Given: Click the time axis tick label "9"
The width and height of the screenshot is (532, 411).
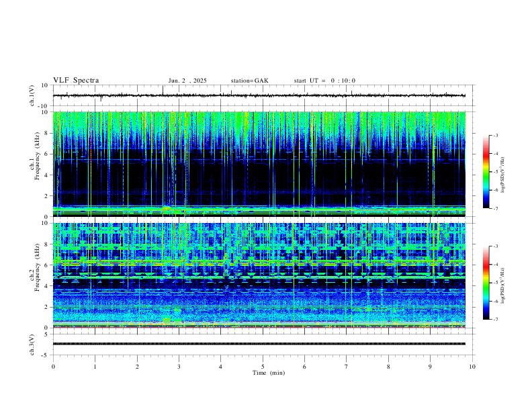Looking at the screenshot, I should (x=430, y=367).
